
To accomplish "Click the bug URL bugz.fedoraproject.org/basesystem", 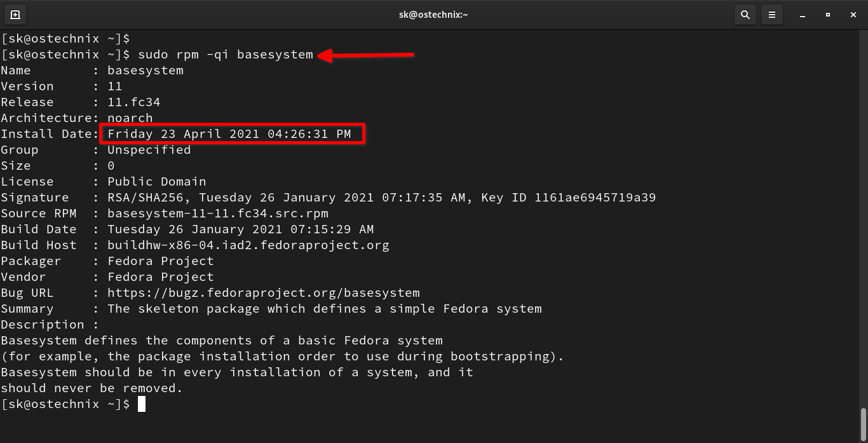I will [x=264, y=293].
